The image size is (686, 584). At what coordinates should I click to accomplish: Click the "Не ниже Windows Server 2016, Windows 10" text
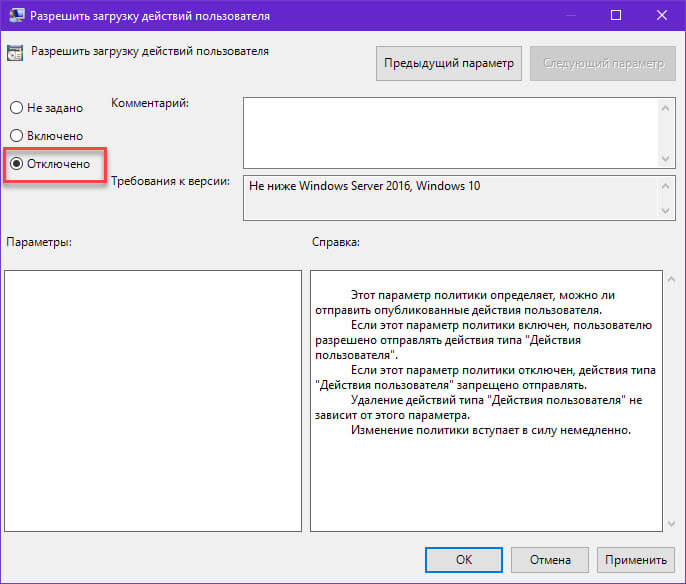point(364,186)
